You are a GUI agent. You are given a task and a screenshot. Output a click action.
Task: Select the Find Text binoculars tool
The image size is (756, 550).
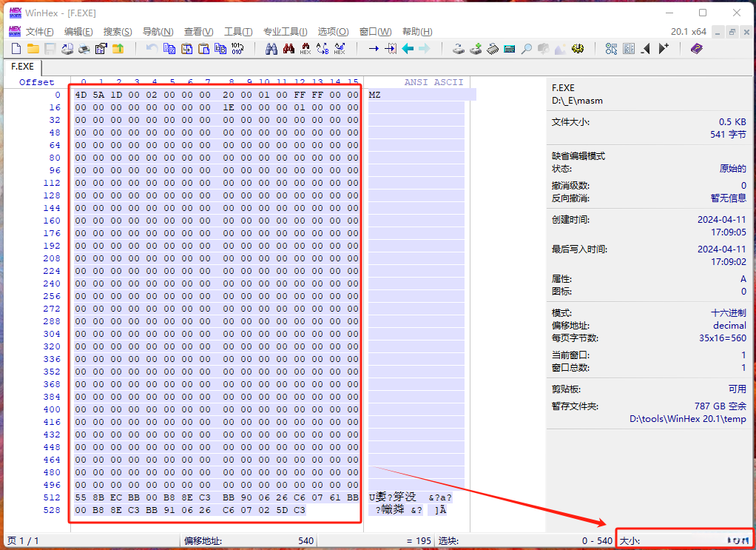click(x=273, y=48)
